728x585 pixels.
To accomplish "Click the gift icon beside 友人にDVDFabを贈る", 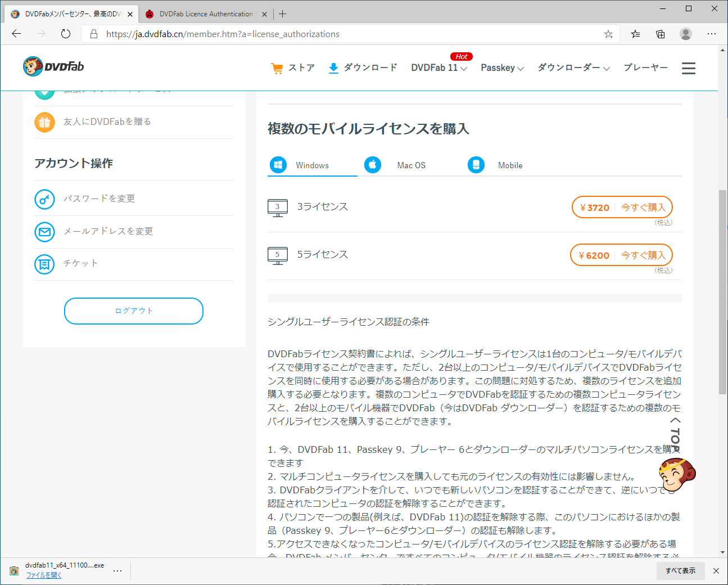I will [x=44, y=122].
